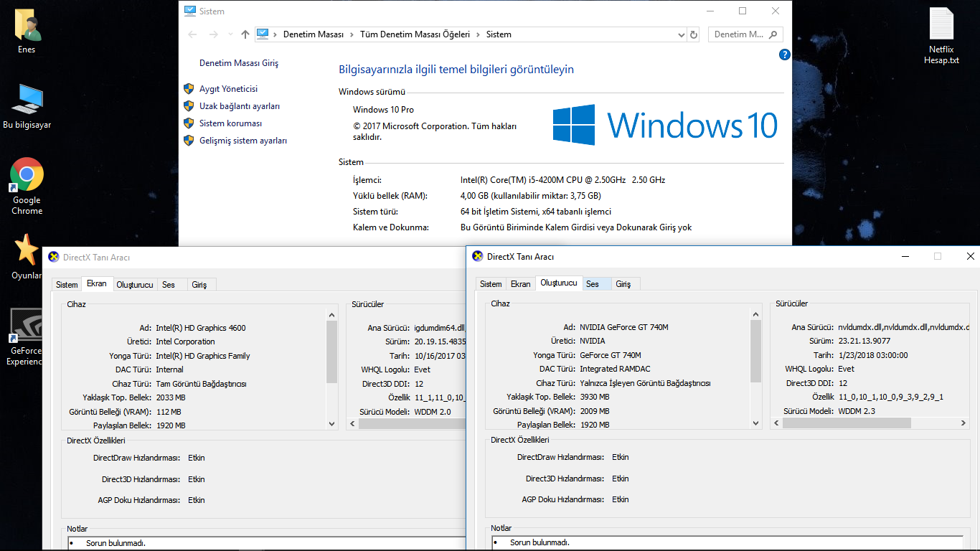
Task: Open Bu bilgisayar desktop icon
Action: tap(27, 106)
